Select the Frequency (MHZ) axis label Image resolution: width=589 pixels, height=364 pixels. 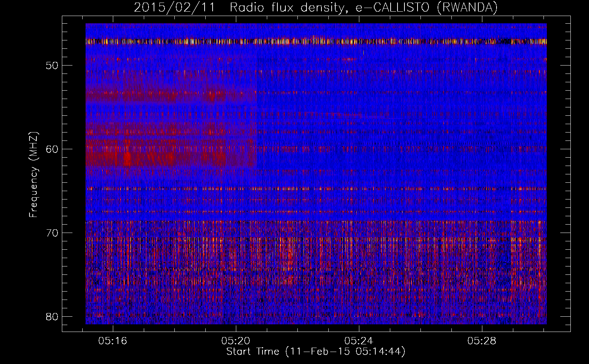click(x=33, y=175)
